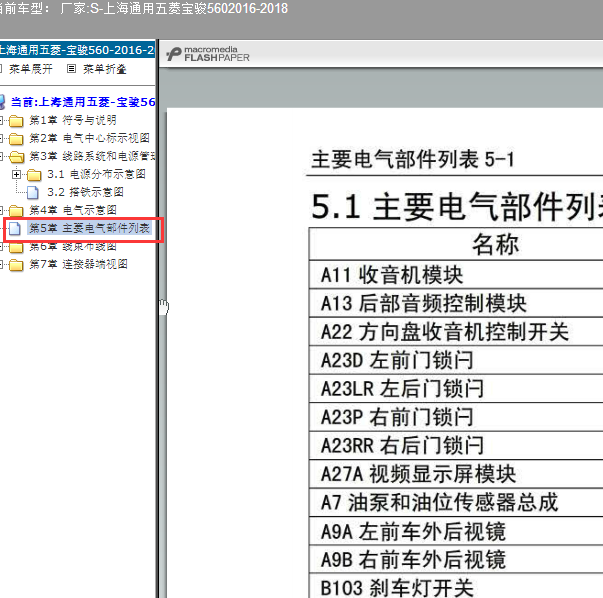The width and height of the screenshot is (603, 598).
Task: Click row A23RR 右后门锁闩
Action: click(456, 445)
